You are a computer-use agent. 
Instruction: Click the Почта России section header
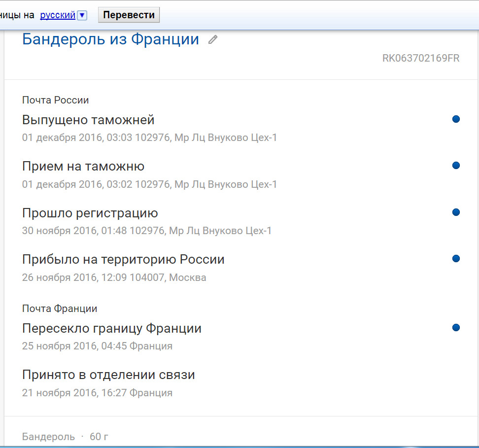[55, 100]
